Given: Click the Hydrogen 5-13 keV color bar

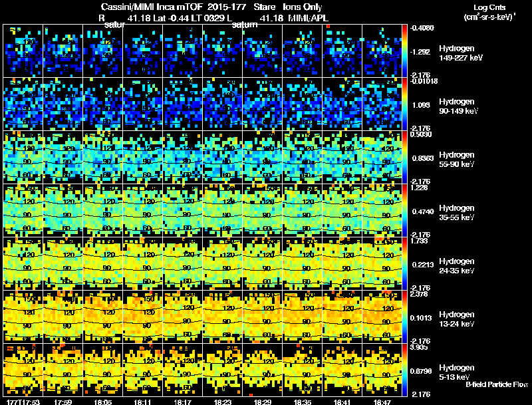Looking at the screenshot, I should pyautogui.click(x=404, y=370).
